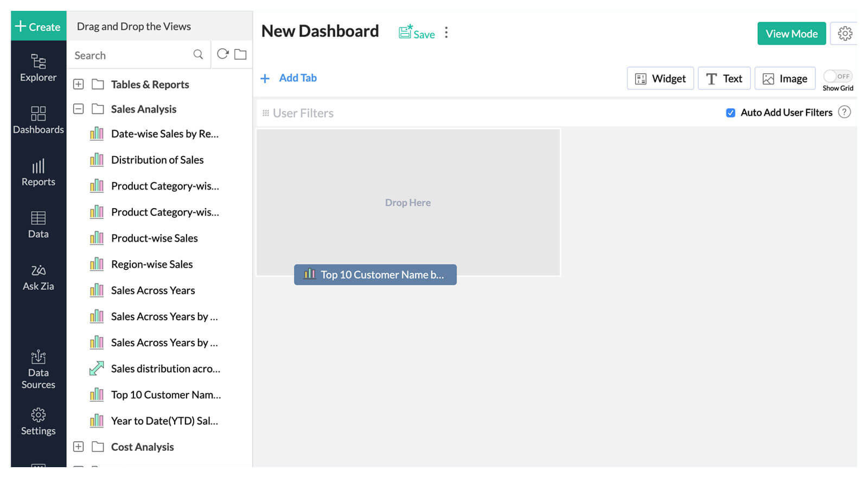
Task: Open the Reports sidebar section
Action: (38, 172)
